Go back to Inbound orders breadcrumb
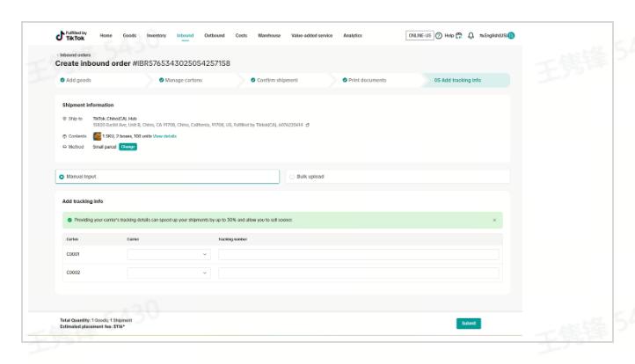The image size is (635, 364). [75, 55]
